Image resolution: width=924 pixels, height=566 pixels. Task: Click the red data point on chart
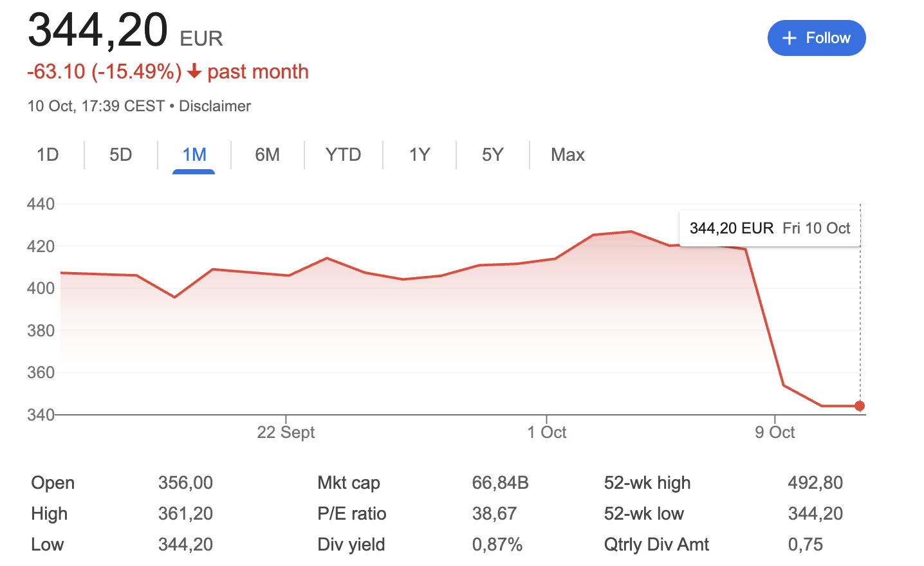pyautogui.click(x=860, y=406)
